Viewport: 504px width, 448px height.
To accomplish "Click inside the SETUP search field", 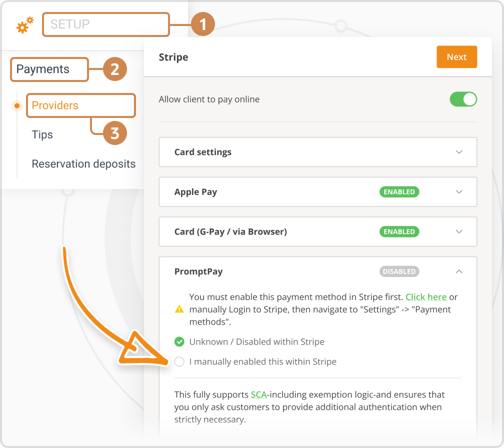I will 105,24.
